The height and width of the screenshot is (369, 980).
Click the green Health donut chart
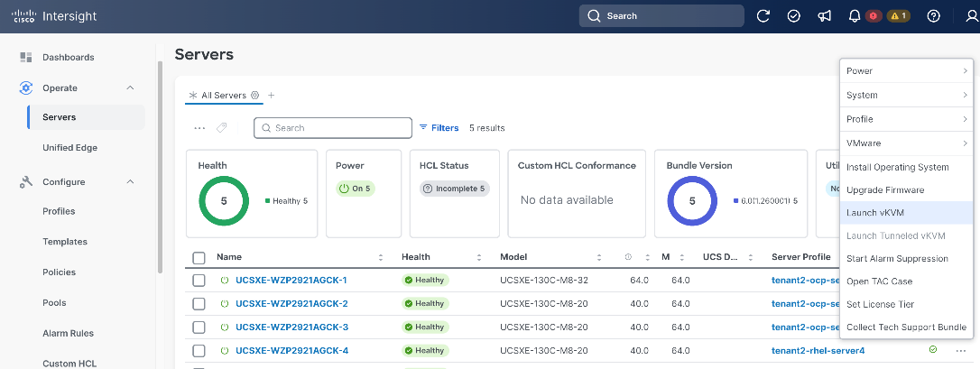[x=224, y=201]
